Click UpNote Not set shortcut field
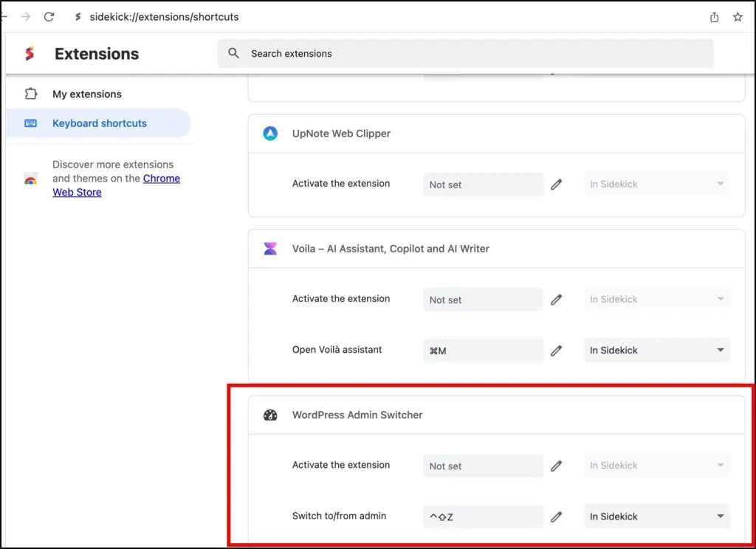 point(483,184)
